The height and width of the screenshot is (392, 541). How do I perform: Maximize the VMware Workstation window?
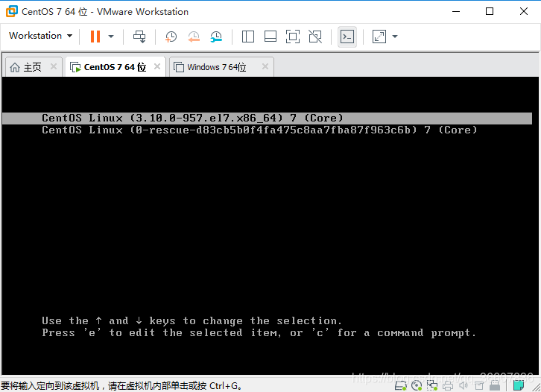click(x=490, y=11)
